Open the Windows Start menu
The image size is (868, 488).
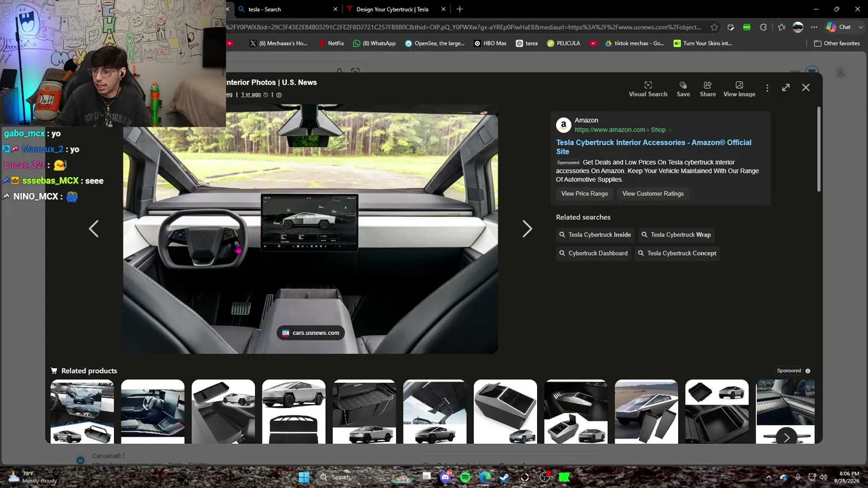(x=304, y=477)
